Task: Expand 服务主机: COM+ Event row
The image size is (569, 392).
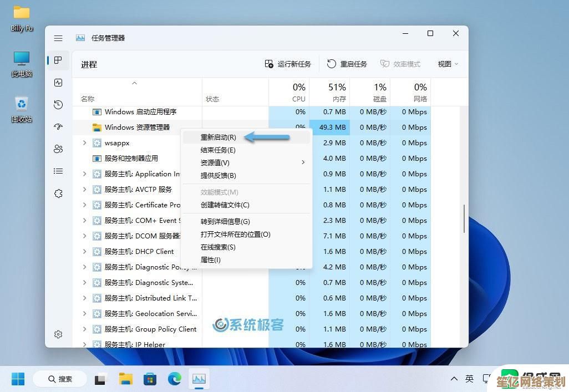Action: tap(84, 220)
